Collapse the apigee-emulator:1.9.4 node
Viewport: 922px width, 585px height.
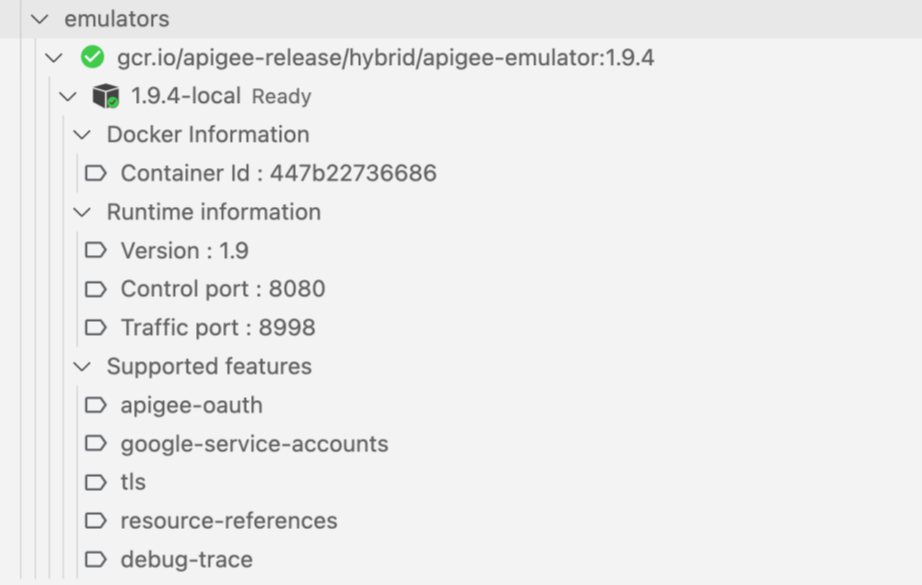[x=53, y=57]
